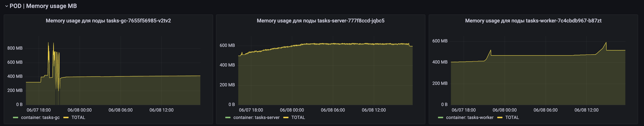
Task: Click the 600 MB label in tasks-worker chart
Action: point(440,41)
